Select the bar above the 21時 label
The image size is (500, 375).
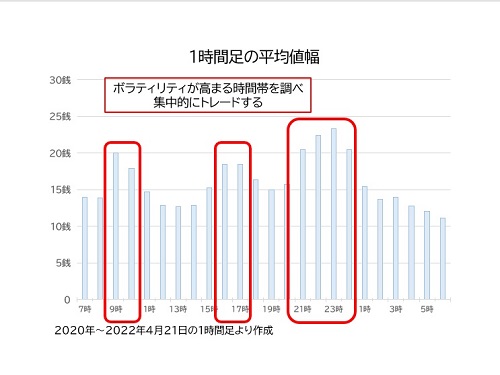click(303, 224)
